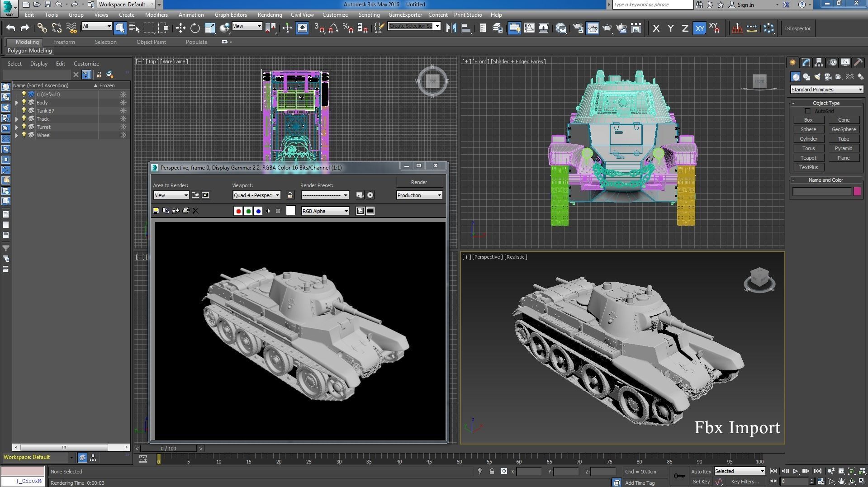The image size is (868, 487).
Task: Open the RGB Alpha channel dropdown
Action: [x=325, y=211]
